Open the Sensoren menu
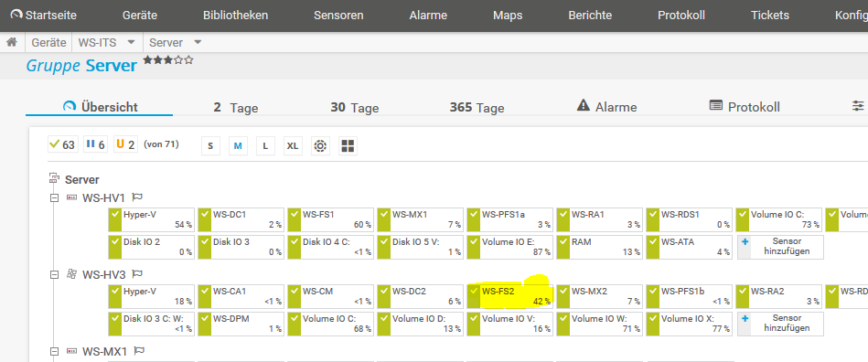This screenshot has height=362, width=868. [x=338, y=16]
